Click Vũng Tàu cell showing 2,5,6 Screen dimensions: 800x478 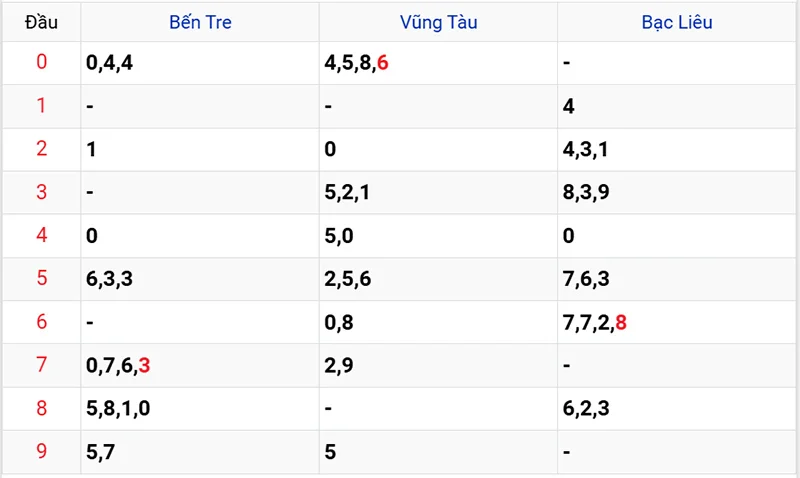(x=348, y=279)
